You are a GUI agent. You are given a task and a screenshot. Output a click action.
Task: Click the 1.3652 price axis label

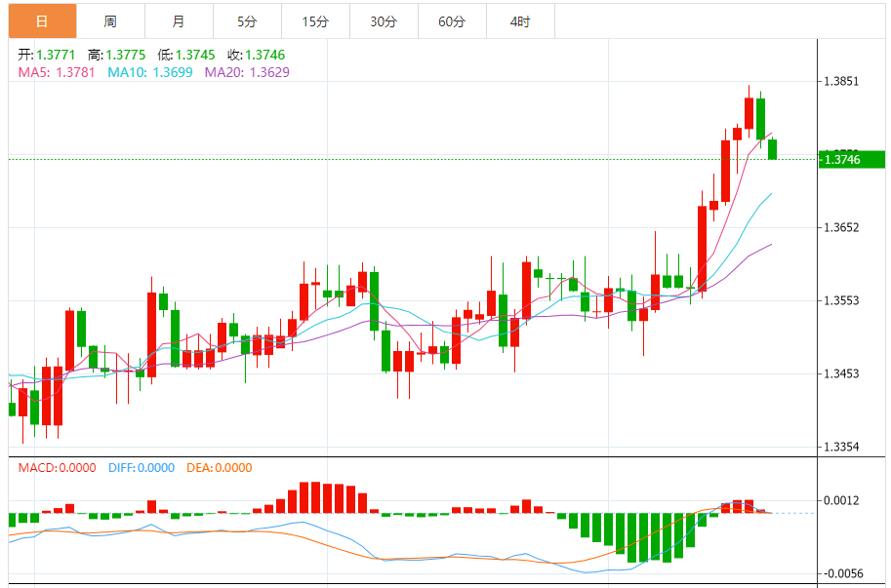(x=841, y=227)
